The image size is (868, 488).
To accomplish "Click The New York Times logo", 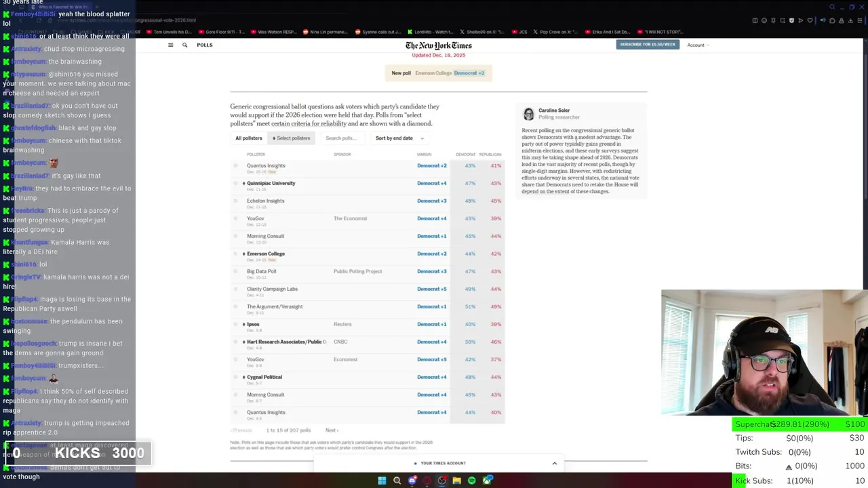I will [439, 45].
